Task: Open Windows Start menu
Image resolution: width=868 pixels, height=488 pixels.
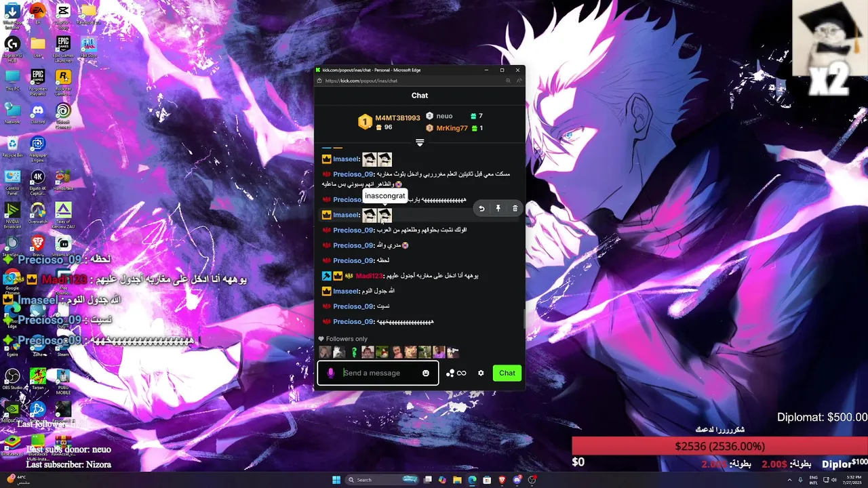Action: (x=336, y=480)
